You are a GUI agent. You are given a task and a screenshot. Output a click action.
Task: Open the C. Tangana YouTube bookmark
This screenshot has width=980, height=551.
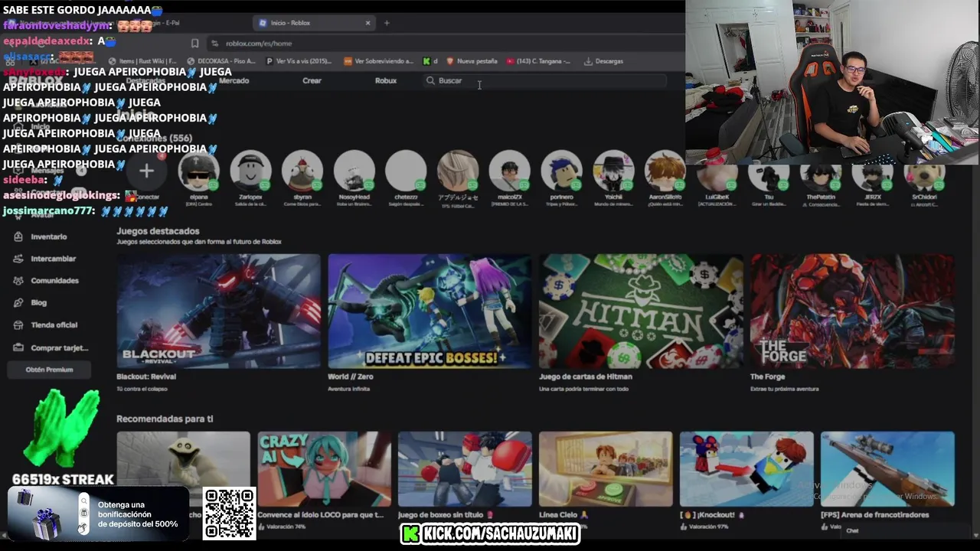(538, 61)
